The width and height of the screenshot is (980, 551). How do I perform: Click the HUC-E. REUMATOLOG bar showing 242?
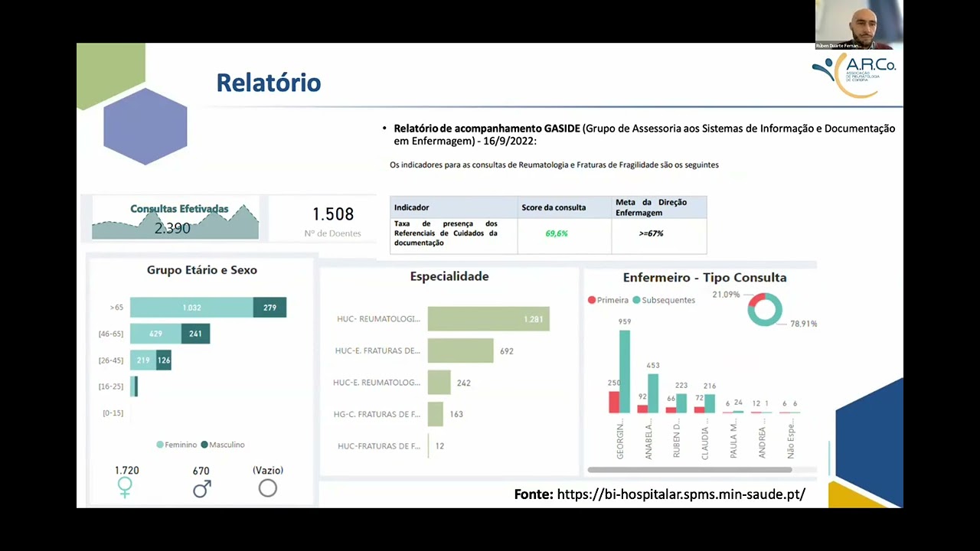click(x=439, y=383)
